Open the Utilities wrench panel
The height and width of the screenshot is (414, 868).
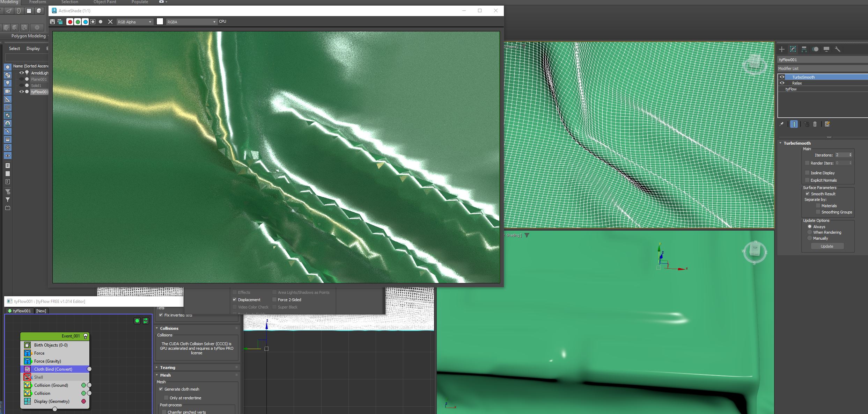(837, 49)
